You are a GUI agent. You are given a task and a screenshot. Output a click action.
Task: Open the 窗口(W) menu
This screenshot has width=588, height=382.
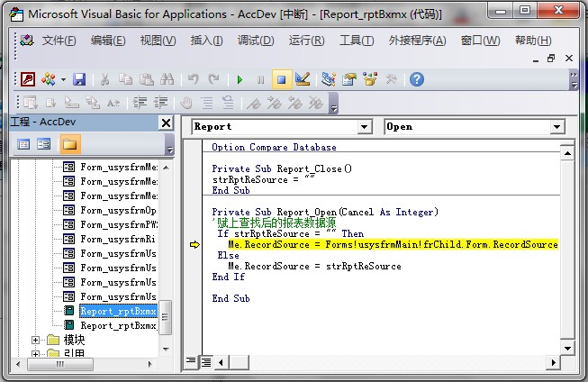(480, 41)
